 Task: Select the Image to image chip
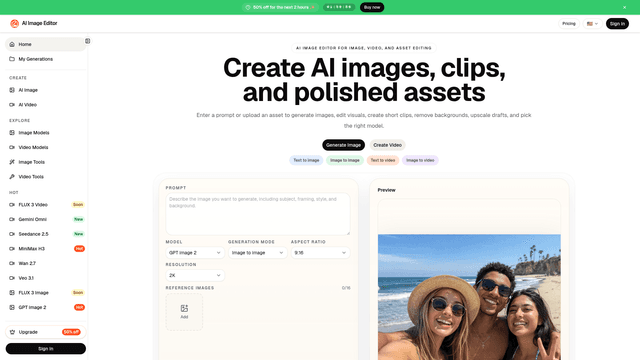pos(345,160)
